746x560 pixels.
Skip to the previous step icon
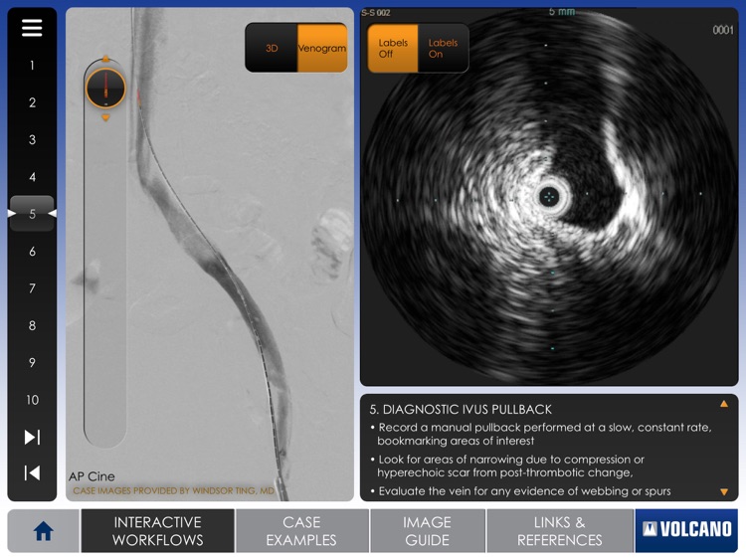[32, 472]
